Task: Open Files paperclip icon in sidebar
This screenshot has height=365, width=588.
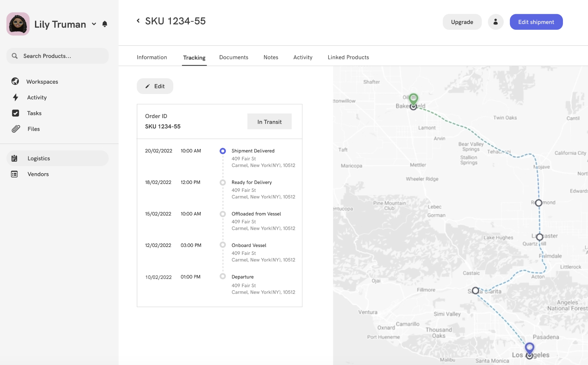Action: 16,129
